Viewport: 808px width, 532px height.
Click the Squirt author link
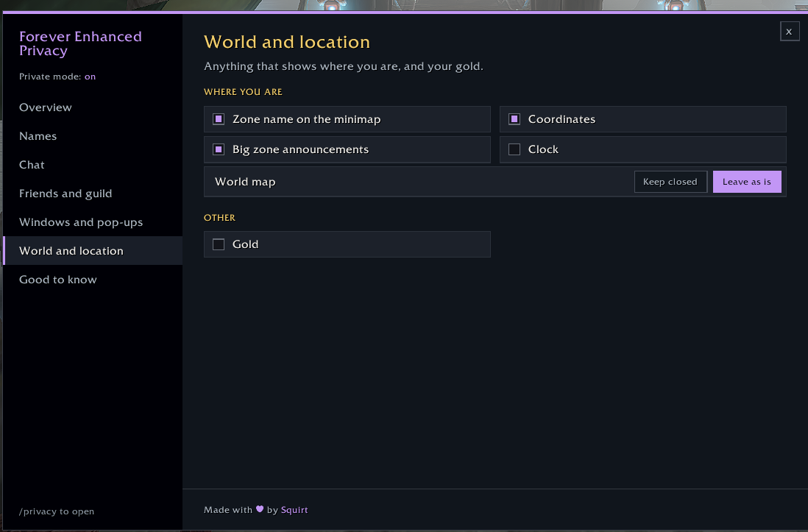pos(294,510)
